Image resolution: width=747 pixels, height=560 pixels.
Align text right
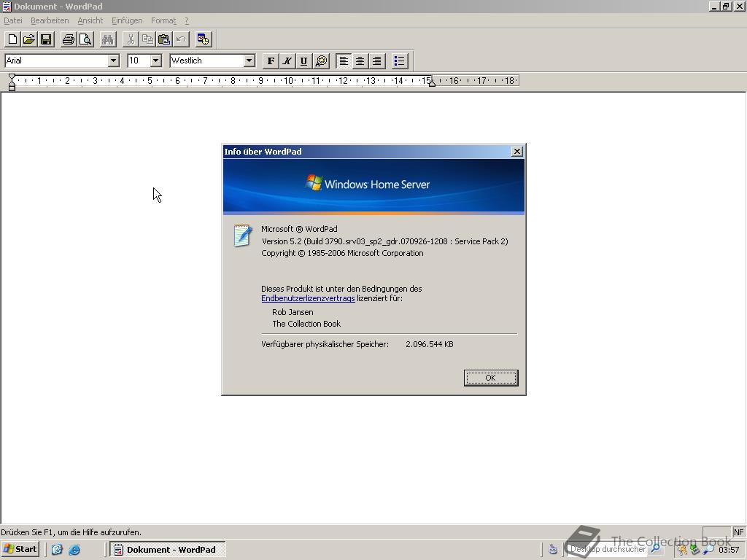[x=377, y=61]
